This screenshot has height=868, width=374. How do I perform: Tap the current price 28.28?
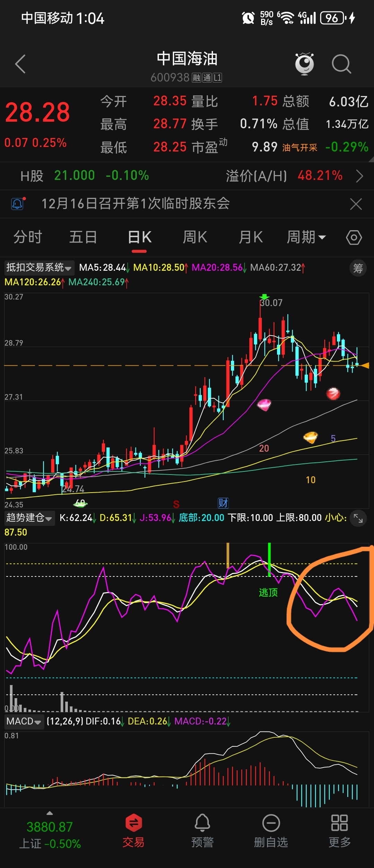coord(37,113)
